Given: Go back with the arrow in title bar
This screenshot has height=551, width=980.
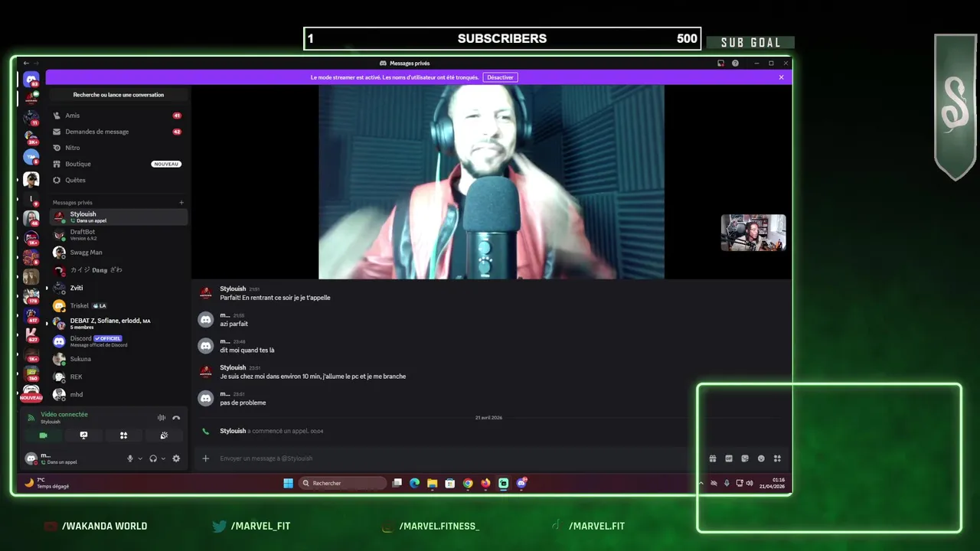Looking at the screenshot, I should coord(26,64).
